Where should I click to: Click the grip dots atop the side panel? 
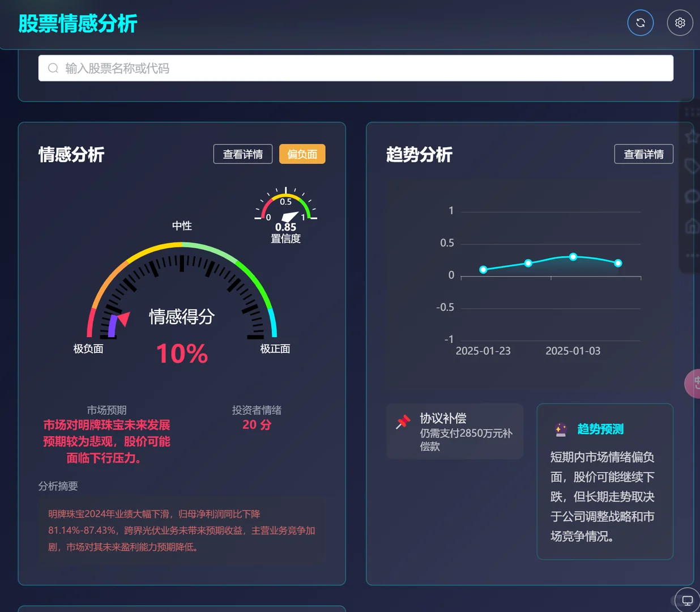pos(692,111)
